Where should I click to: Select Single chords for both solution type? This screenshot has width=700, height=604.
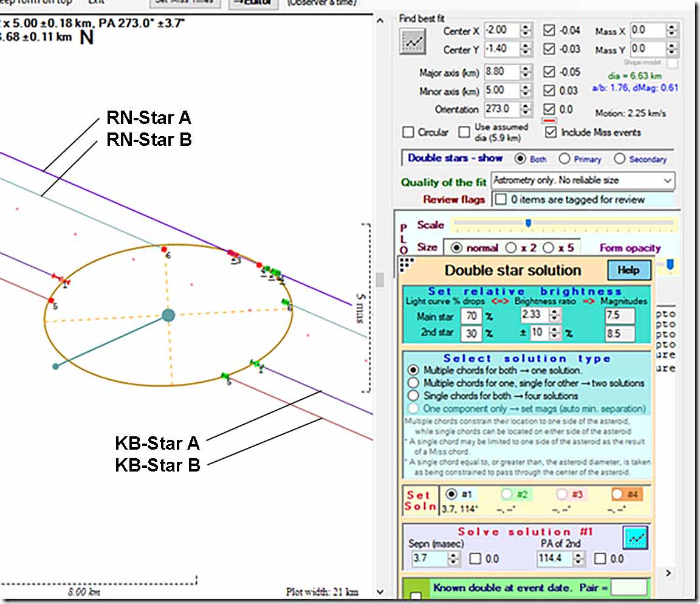pos(414,396)
